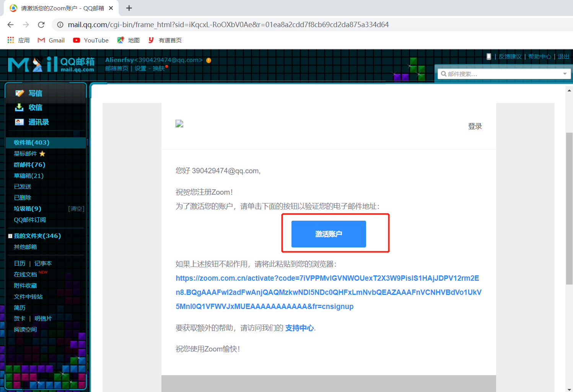Image resolution: width=573 pixels, height=392 pixels.
Task: Close the QQ邮箱 browser tab
Action: pos(111,8)
